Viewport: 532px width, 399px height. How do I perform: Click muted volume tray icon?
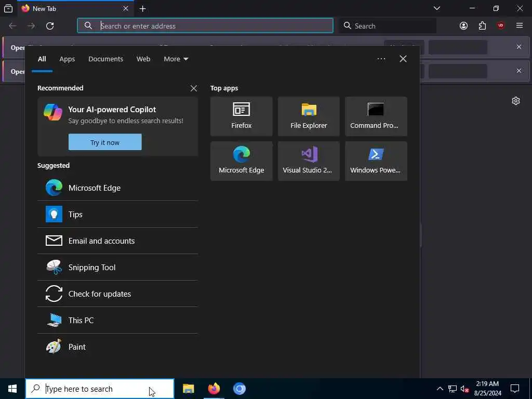(465, 389)
